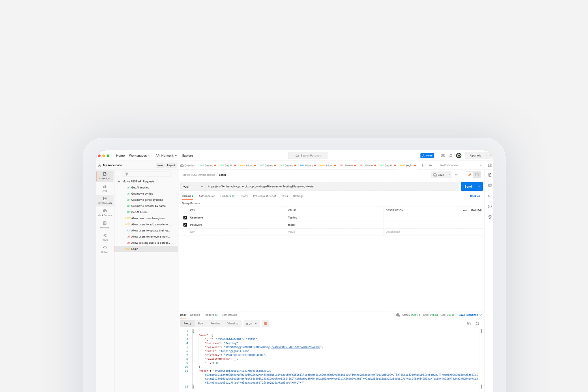Open the tab overflow options menu
Screen dimensions: 588x392
pos(430,165)
